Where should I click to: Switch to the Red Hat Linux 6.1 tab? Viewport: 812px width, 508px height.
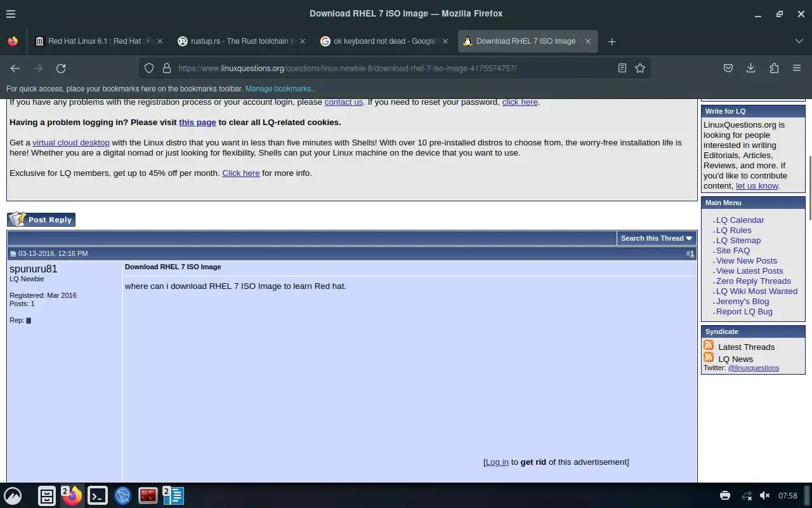pos(100,41)
